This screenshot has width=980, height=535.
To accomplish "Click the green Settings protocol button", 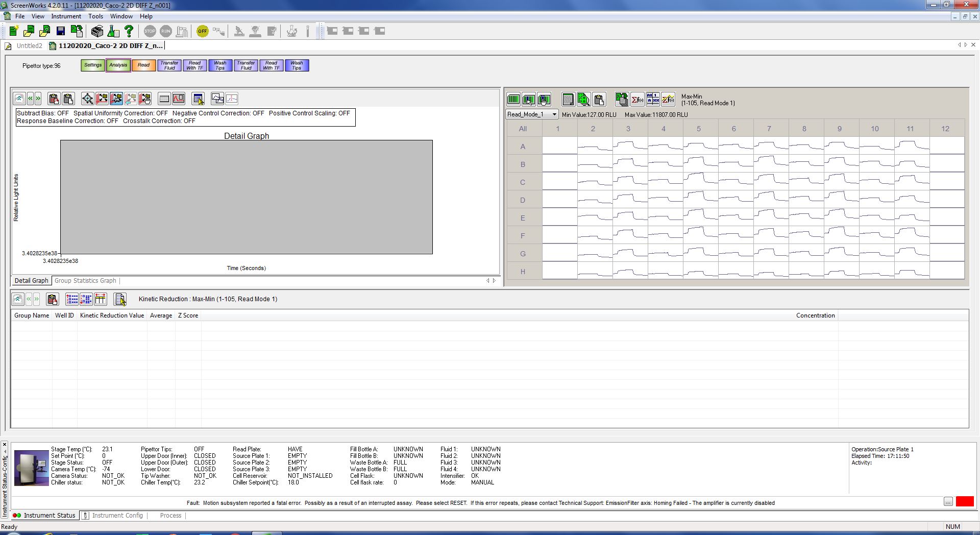I will 93,65.
